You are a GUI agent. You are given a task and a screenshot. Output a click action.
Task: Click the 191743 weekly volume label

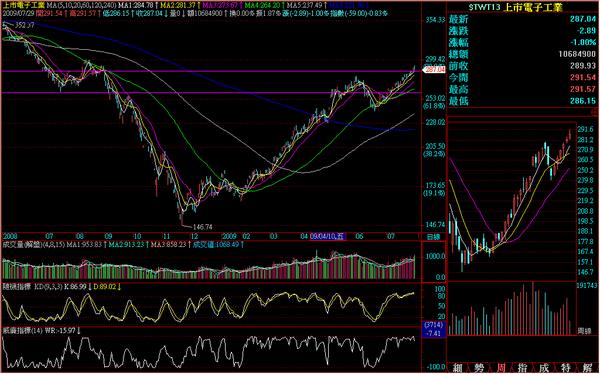(588, 285)
